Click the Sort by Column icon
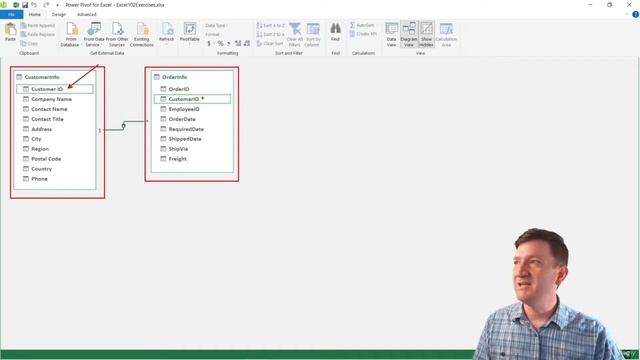 [x=313, y=34]
